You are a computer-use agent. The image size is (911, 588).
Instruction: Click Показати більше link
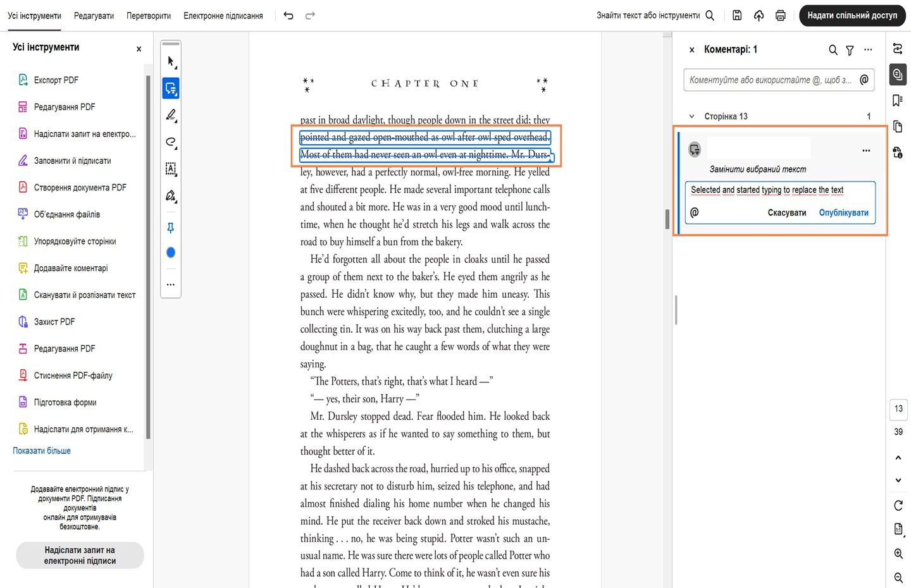pos(42,451)
